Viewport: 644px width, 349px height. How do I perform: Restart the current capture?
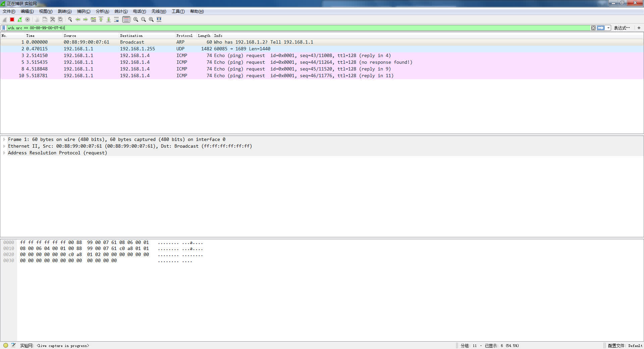pyautogui.click(x=20, y=19)
